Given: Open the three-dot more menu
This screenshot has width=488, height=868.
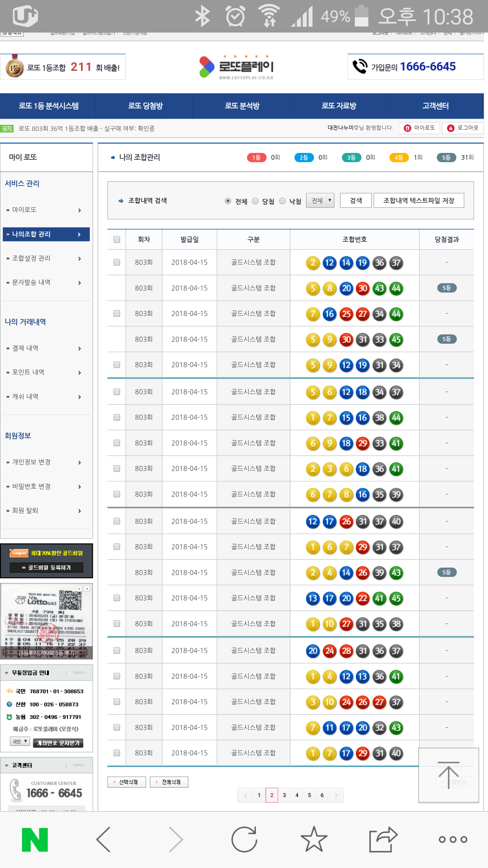Looking at the screenshot, I should pos(453,840).
